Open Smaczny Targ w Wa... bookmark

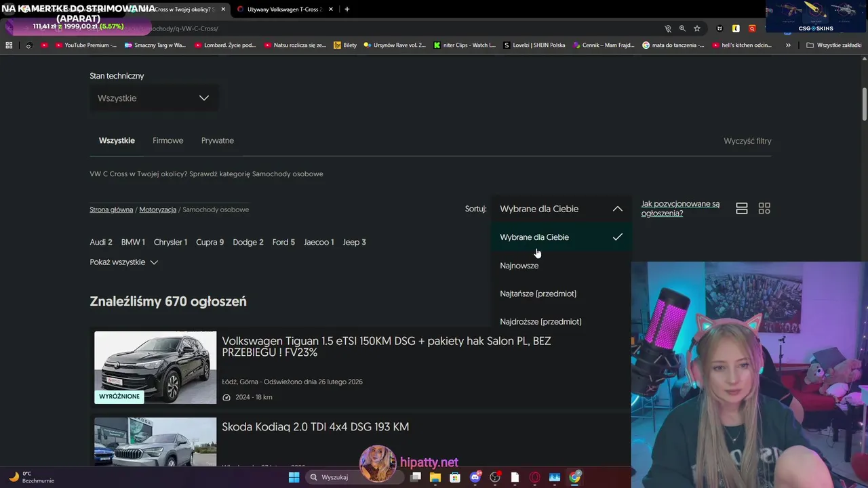(x=155, y=45)
